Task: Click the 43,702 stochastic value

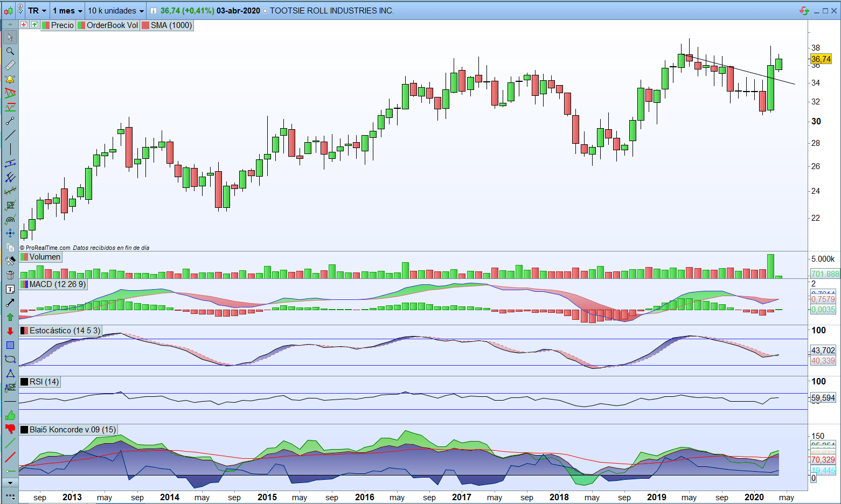Action: [823, 351]
